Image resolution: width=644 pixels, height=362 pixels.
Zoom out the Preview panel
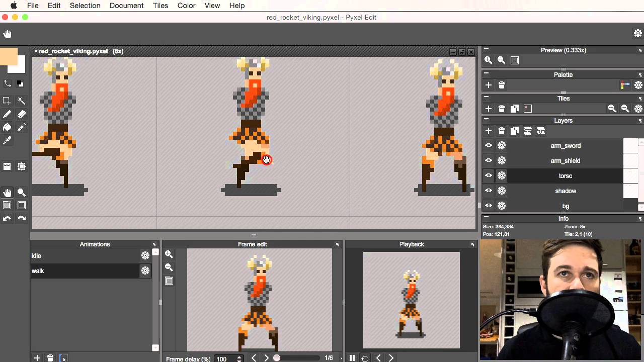click(x=501, y=60)
